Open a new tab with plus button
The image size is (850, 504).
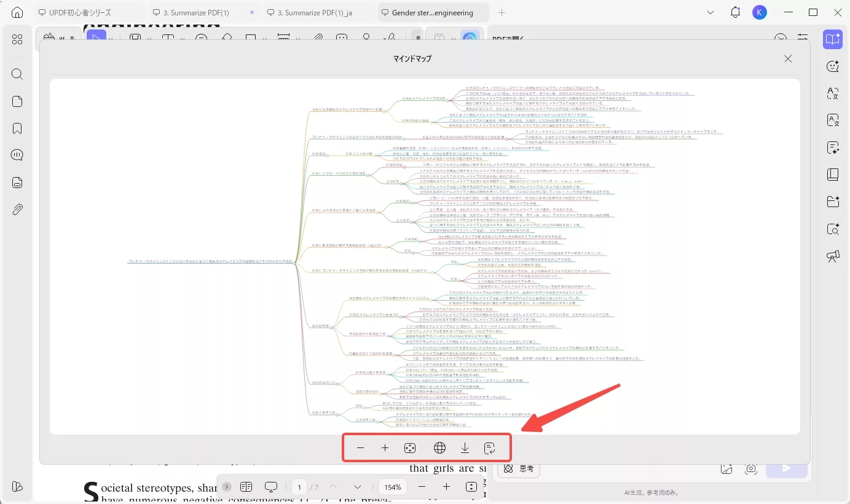click(x=502, y=12)
